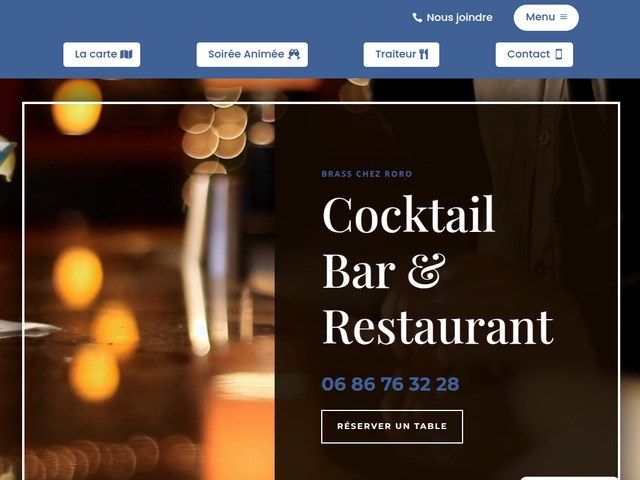This screenshot has width=640, height=480.
Task: Click the mobile phone icon on Contact
Action: pos(559,54)
